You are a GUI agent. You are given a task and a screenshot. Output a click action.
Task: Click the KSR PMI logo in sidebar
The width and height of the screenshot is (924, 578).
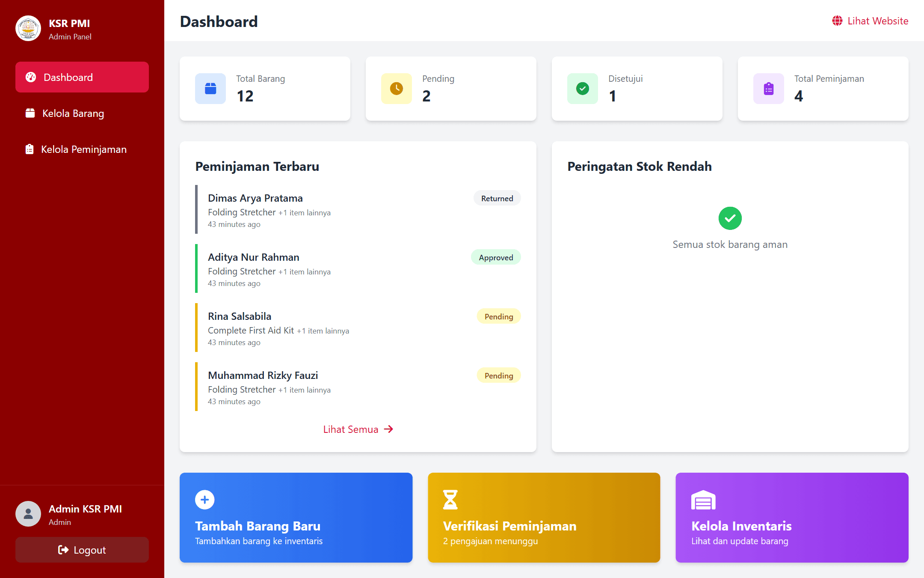(28, 29)
